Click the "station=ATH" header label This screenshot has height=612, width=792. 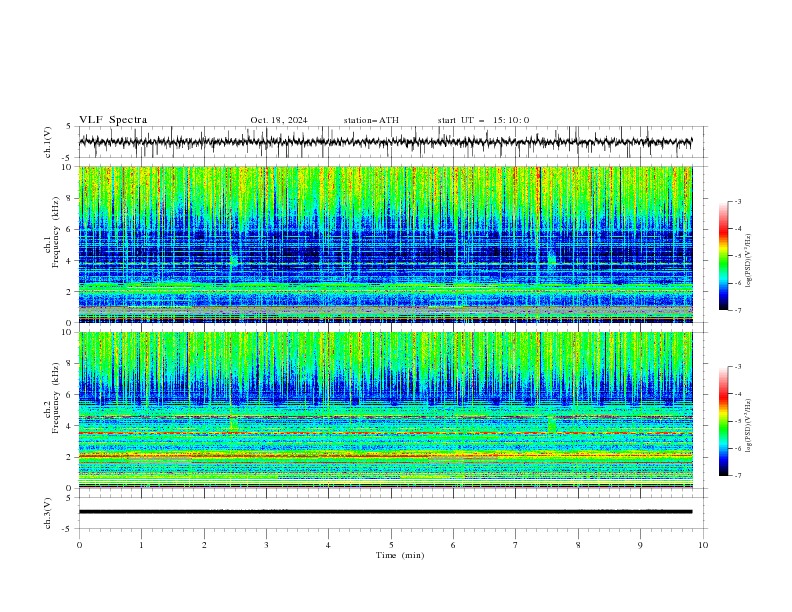click(x=371, y=120)
